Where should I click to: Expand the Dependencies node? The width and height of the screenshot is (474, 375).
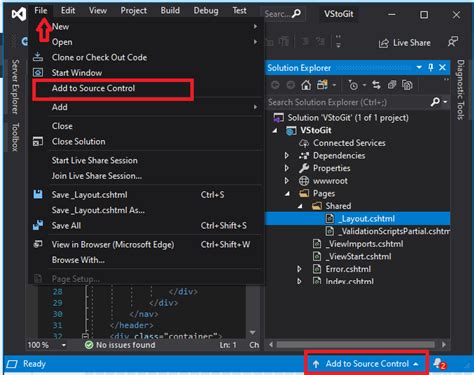(287, 155)
